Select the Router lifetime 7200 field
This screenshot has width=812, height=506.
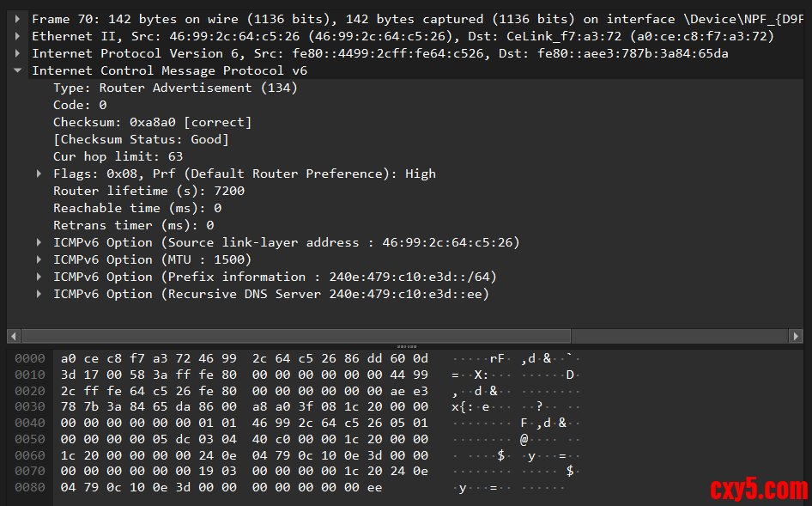click(x=148, y=191)
